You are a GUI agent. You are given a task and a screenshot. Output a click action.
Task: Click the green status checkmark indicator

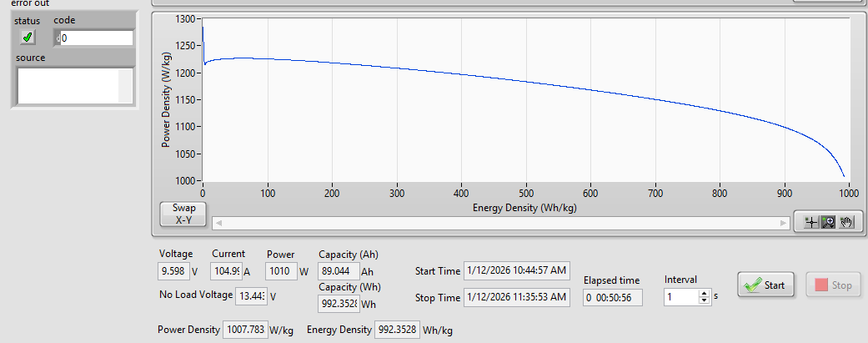(x=28, y=37)
